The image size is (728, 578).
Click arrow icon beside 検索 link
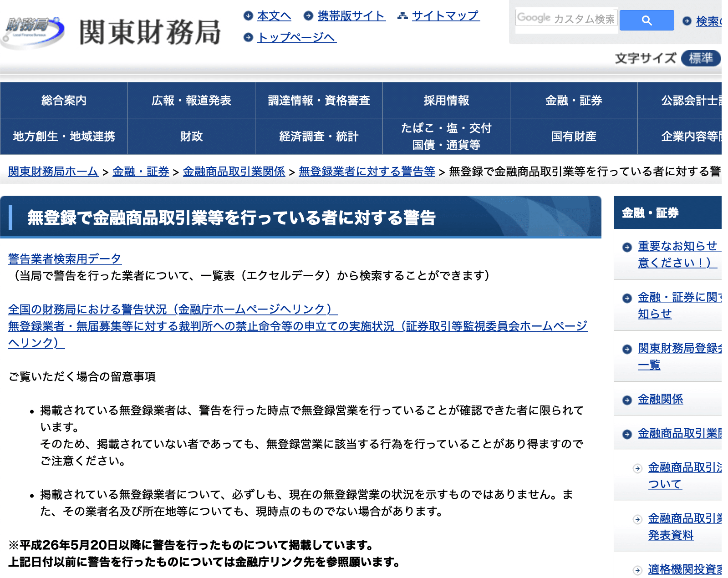pos(687,21)
